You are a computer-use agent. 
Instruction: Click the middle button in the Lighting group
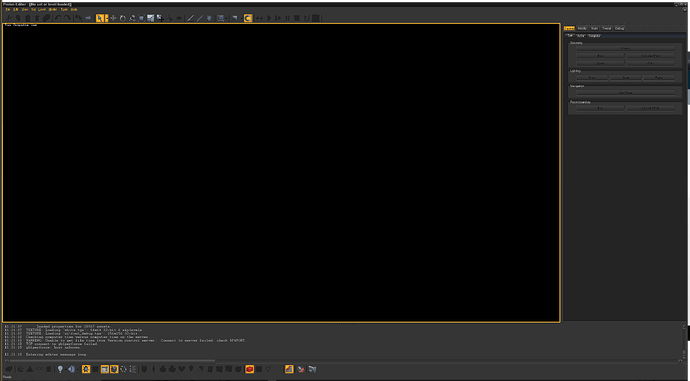(625, 77)
